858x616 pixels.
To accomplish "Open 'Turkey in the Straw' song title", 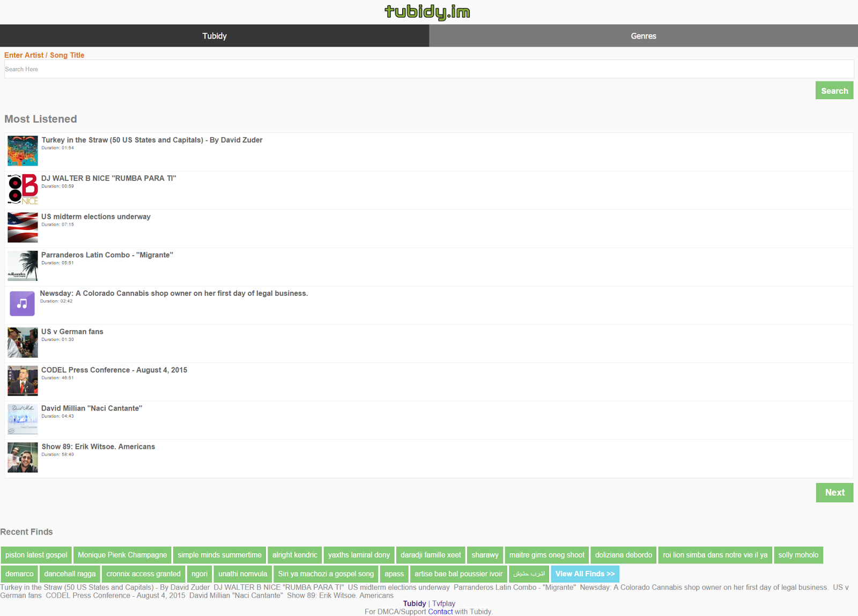I will [x=152, y=140].
